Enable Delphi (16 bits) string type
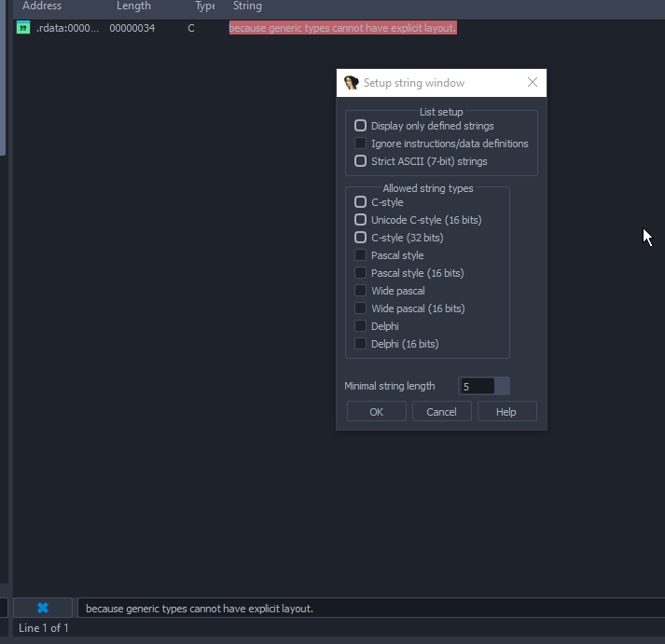The height and width of the screenshot is (644, 665). [361, 344]
